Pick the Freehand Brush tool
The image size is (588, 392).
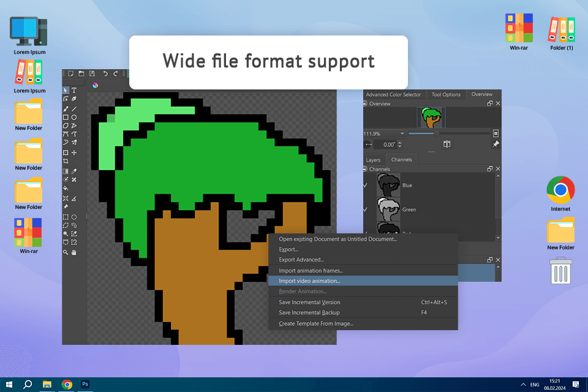point(66,109)
